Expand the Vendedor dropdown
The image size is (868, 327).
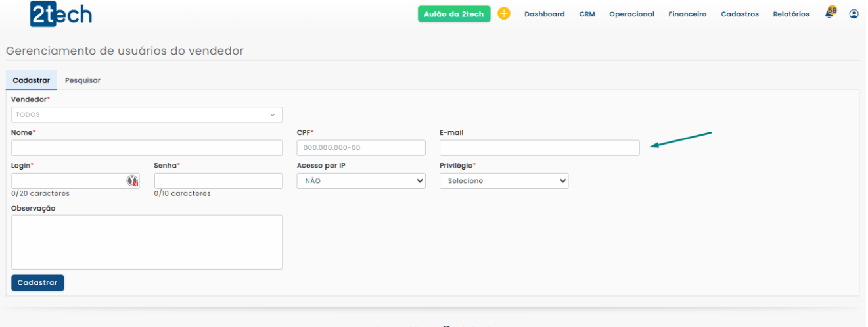pos(147,114)
